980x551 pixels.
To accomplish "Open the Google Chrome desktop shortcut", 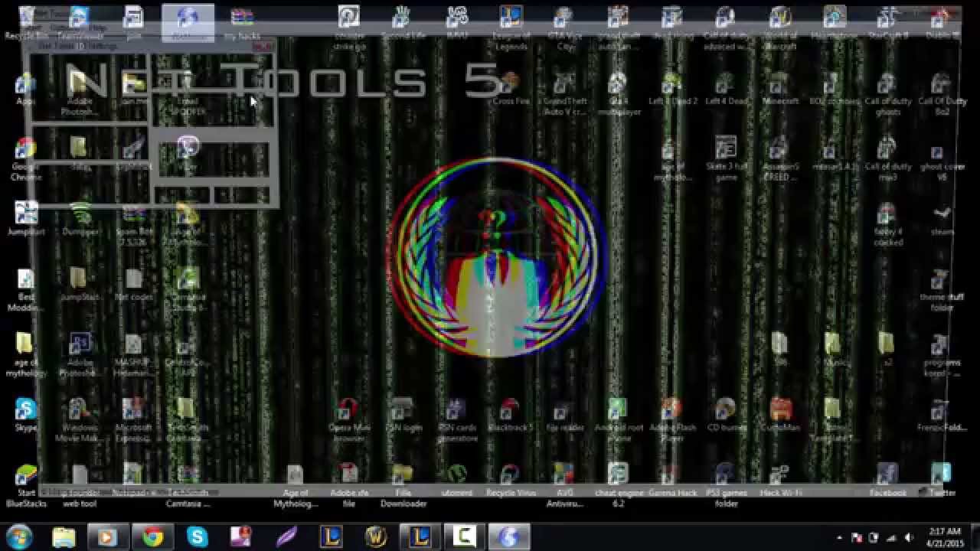I will pyautogui.click(x=25, y=159).
